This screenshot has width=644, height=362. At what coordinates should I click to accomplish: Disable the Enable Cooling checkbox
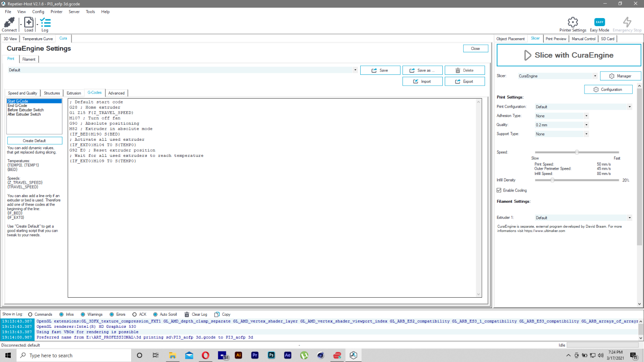pyautogui.click(x=499, y=190)
